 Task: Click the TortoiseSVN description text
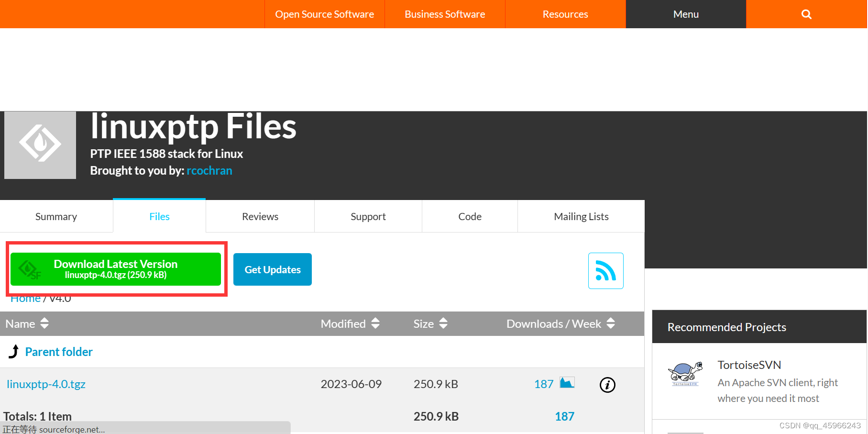[778, 390]
